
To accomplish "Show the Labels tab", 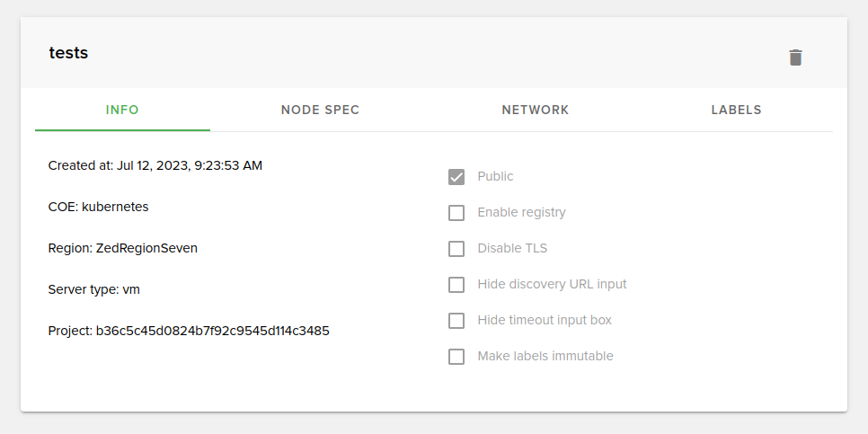I will pyautogui.click(x=736, y=111).
